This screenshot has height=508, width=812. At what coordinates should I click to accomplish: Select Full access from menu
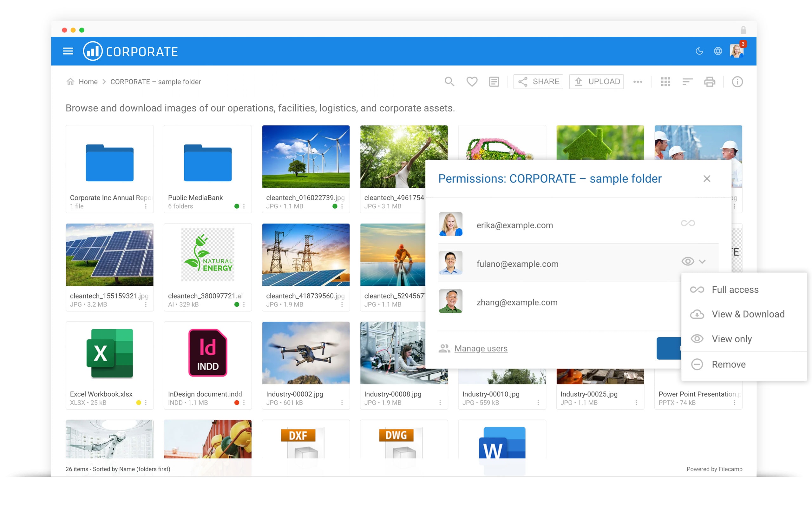tap(743, 290)
